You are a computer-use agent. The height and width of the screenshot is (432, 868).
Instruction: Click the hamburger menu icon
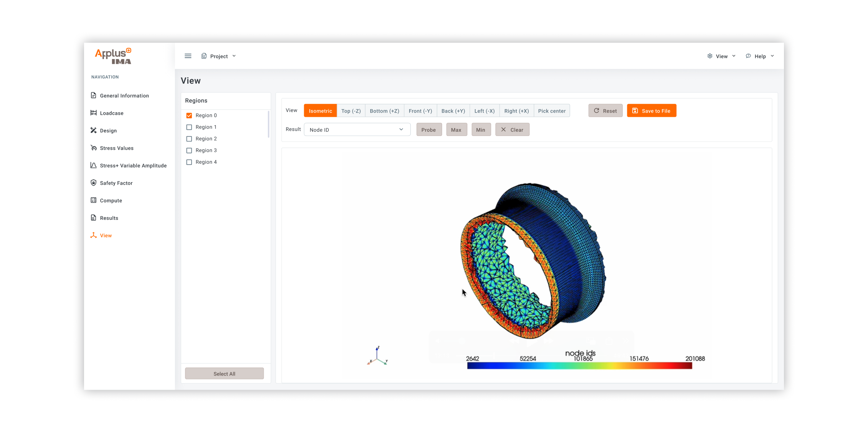click(188, 56)
